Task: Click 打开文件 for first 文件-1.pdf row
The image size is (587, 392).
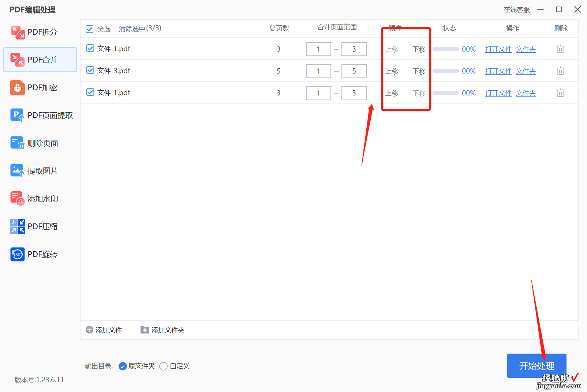Action: tap(498, 49)
